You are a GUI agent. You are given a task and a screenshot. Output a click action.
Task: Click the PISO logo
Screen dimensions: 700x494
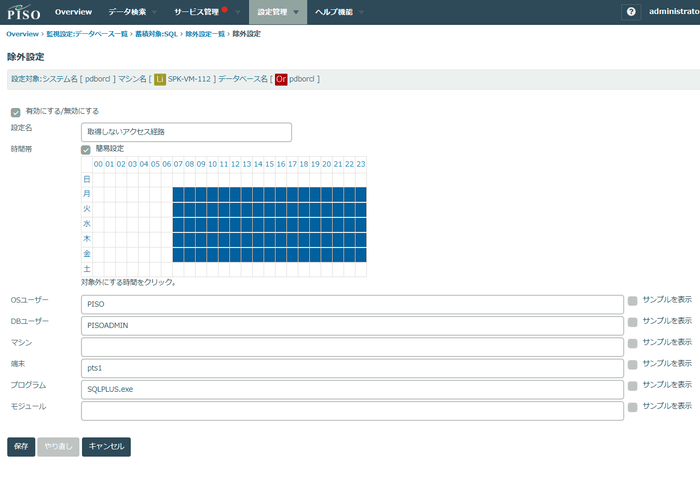pos(24,12)
